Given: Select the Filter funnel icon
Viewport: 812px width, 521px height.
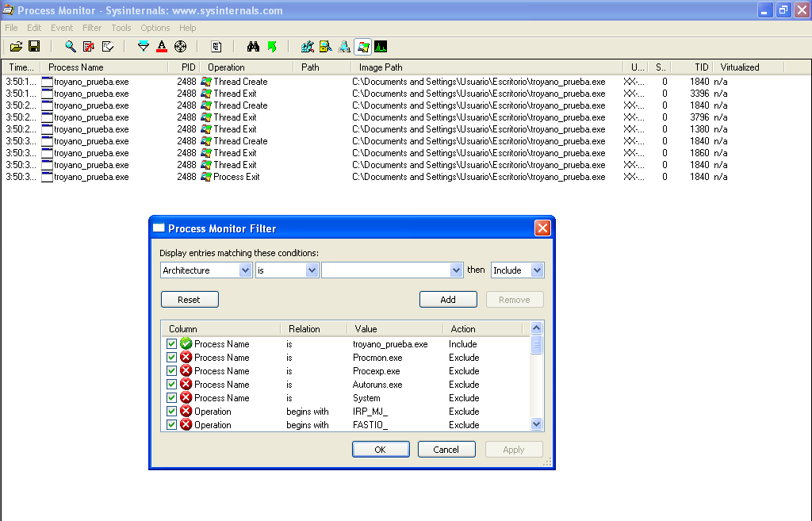Looking at the screenshot, I should [144, 46].
